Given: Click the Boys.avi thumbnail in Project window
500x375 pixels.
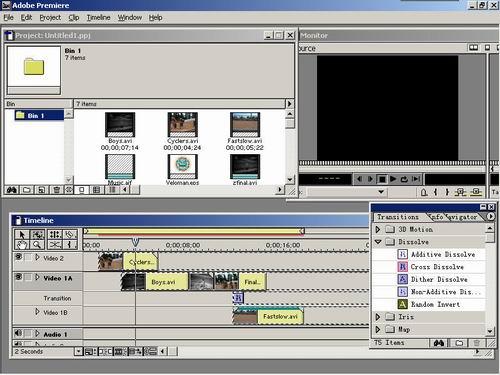Looking at the screenshot, I should [x=120, y=124].
